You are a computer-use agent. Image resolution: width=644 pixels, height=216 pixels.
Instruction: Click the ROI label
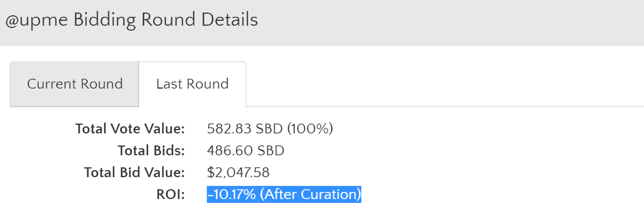pos(171,194)
